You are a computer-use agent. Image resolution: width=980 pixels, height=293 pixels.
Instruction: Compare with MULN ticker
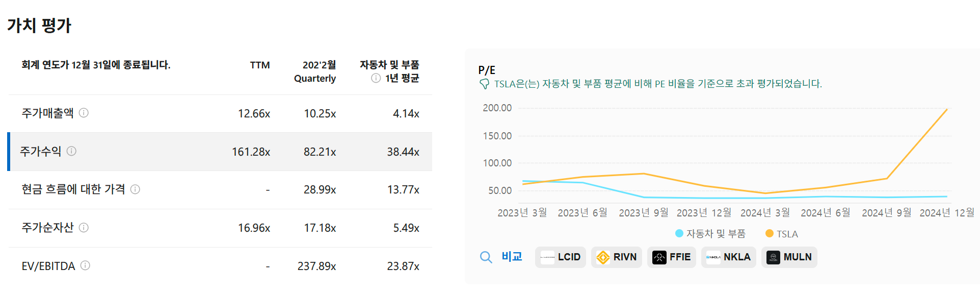coord(789,257)
